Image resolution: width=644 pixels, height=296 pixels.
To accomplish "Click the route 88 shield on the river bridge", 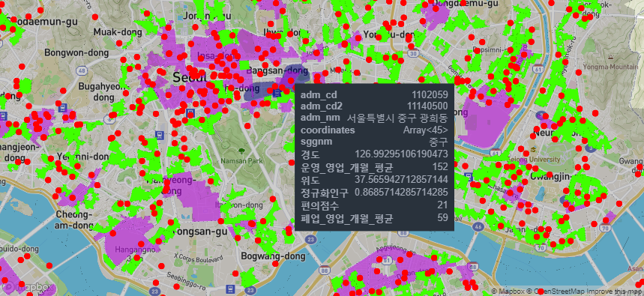I will (x=325, y=270).
